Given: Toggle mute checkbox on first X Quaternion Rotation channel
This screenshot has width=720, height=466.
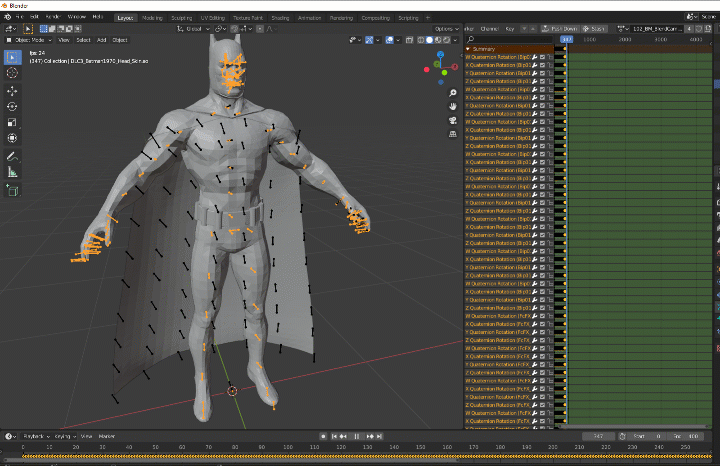Looking at the screenshot, I should [x=543, y=67].
